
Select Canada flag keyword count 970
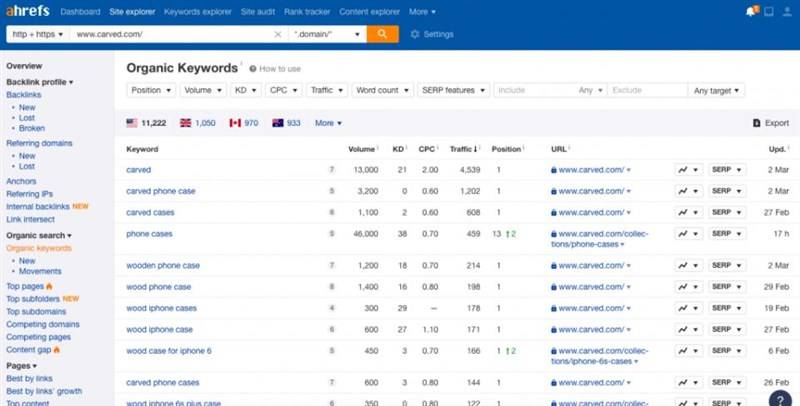point(244,123)
